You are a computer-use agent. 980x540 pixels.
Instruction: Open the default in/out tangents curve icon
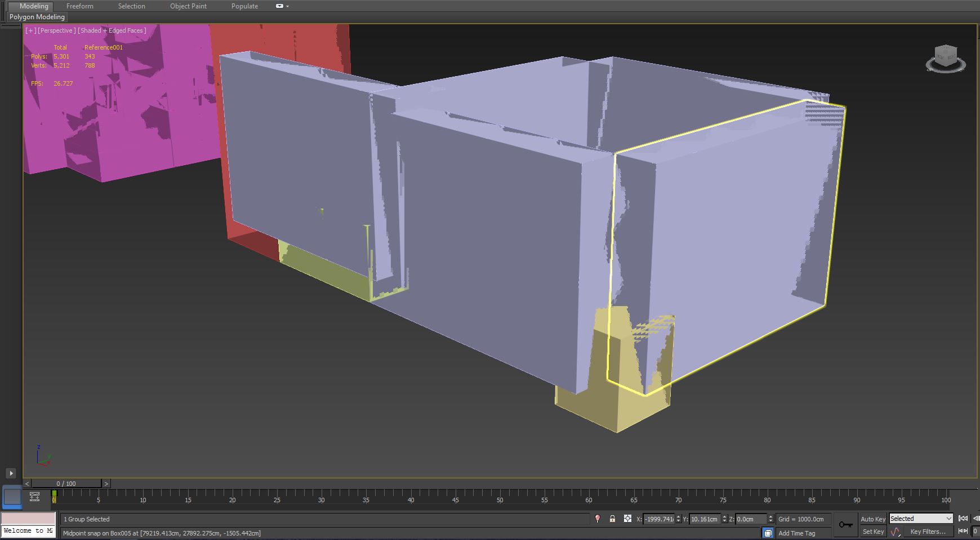point(896,532)
